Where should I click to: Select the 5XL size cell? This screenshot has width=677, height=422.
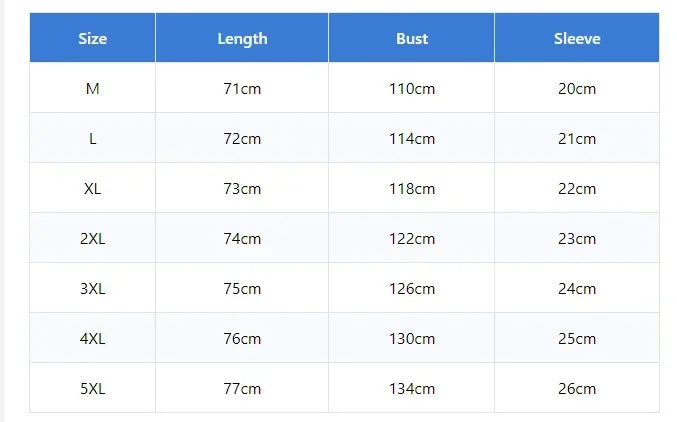point(92,388)
